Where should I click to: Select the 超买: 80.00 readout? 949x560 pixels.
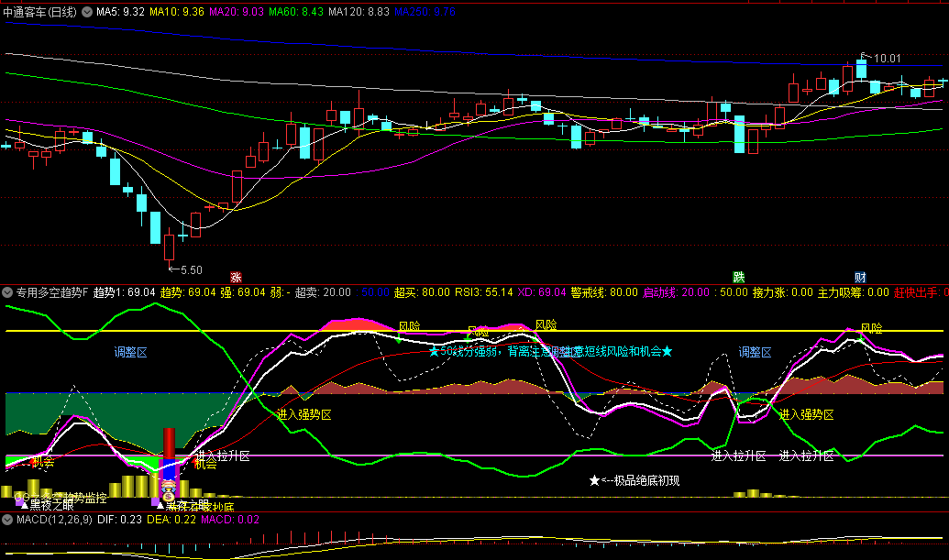click(x=422, y=292)
